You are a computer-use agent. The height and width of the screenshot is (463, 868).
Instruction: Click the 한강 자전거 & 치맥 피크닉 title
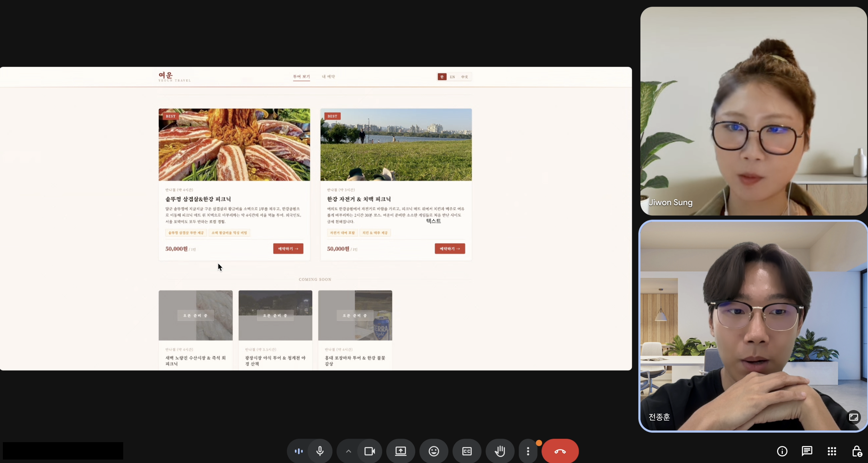[x=359, y=199]
